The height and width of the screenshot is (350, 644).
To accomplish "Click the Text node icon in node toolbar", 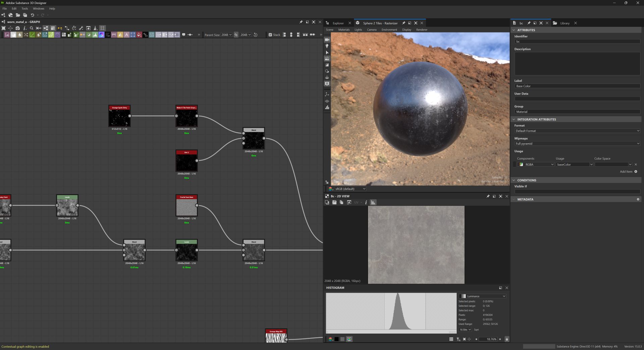I will point(126,35).
